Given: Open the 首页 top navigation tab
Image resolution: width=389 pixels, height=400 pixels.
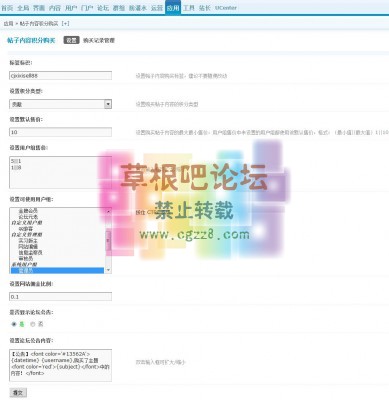Looking at the screenshot, I should [x=7, y=8].
